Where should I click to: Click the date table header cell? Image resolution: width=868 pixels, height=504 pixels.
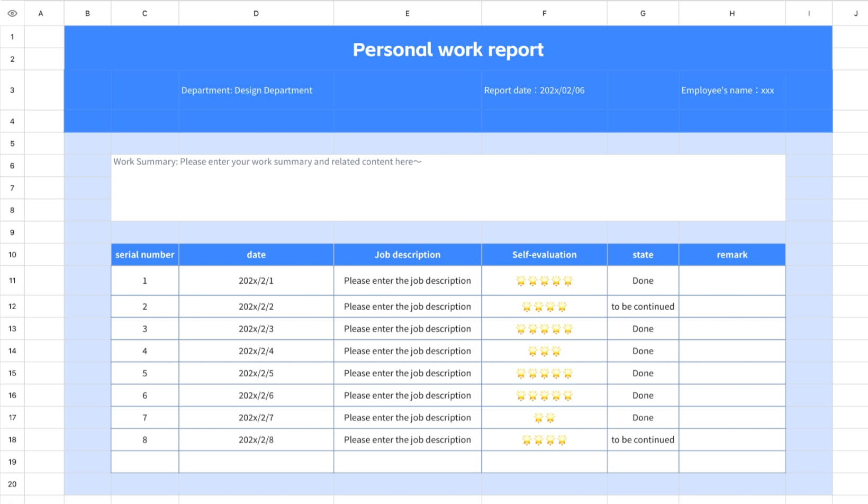pyautogui.click(x=256, y=255)
